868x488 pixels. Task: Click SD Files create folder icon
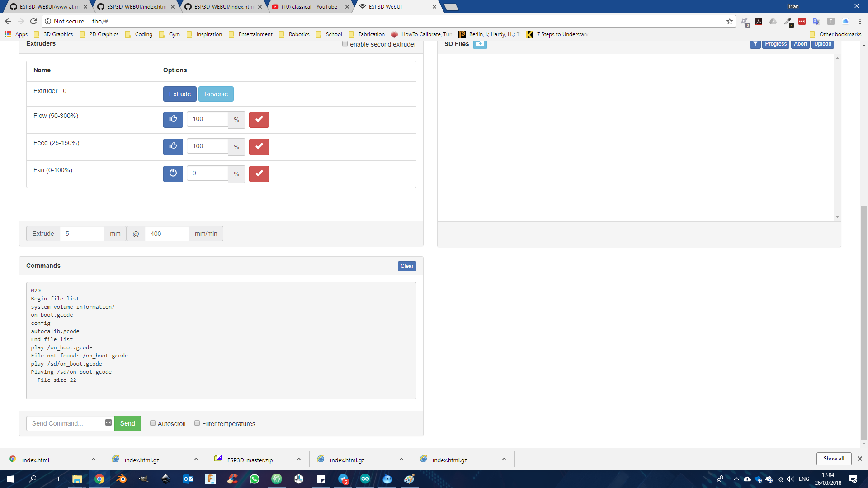[480, 44]
